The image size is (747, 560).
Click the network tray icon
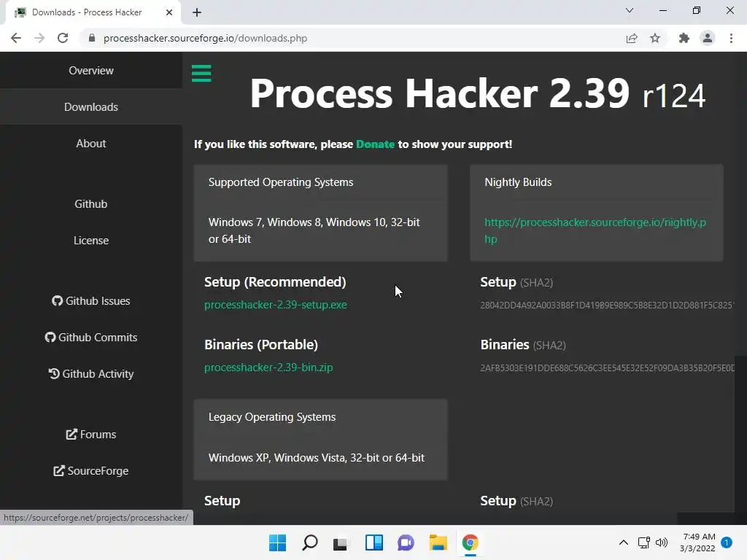coord(644,542)
